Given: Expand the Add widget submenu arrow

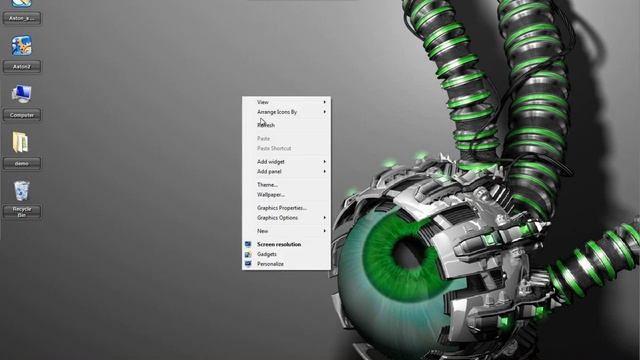Looking at the screenshot, I should (324, 162).
